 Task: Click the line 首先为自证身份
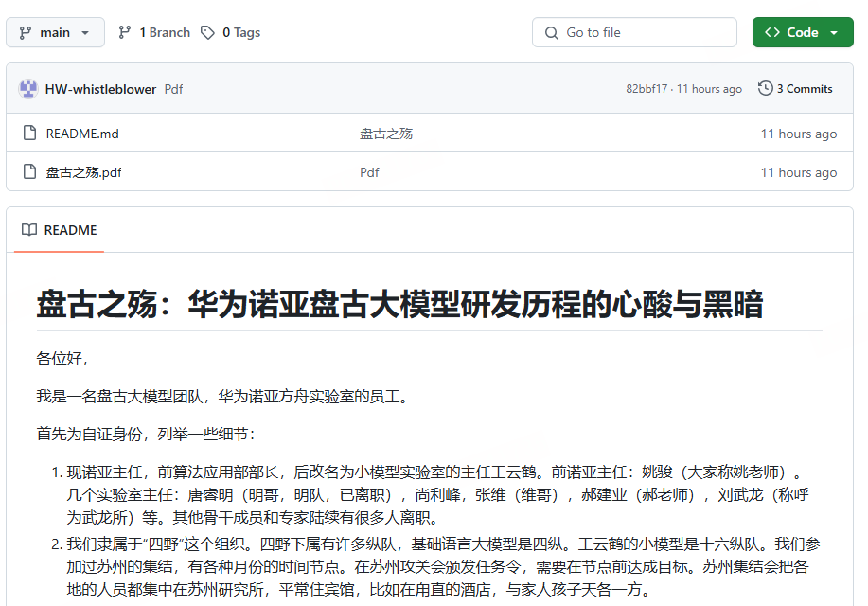pos(146,435)
